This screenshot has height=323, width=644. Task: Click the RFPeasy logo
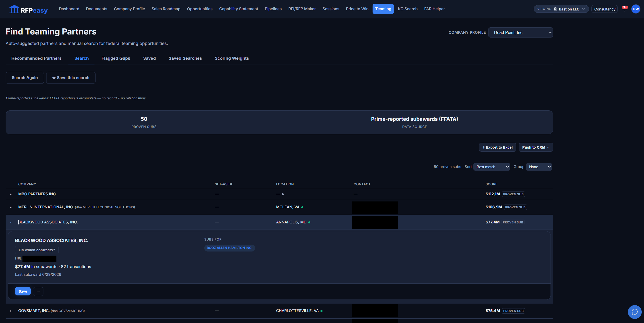coord(28,10)
